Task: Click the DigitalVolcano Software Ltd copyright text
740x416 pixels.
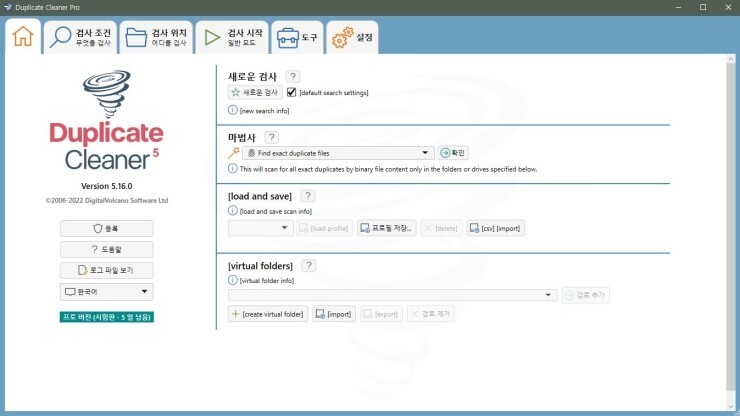Action: click(107, 200)
